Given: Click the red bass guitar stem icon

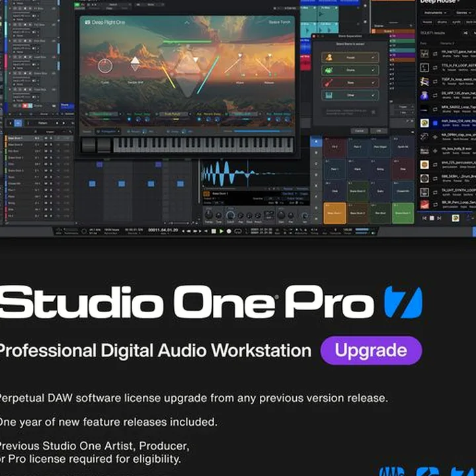Looking at the screenshot, I should click(x=329, y=83).
